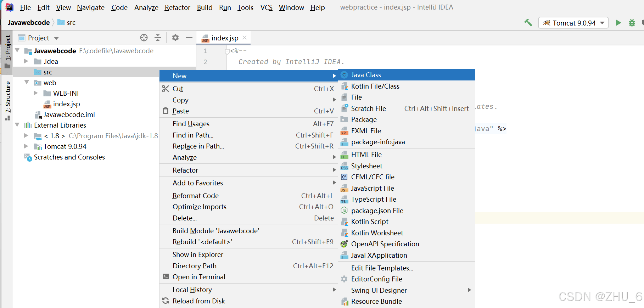This screenshot has height=308, width=644.
Task: Click the Build Project hammer icon
Action: [528, 23]
